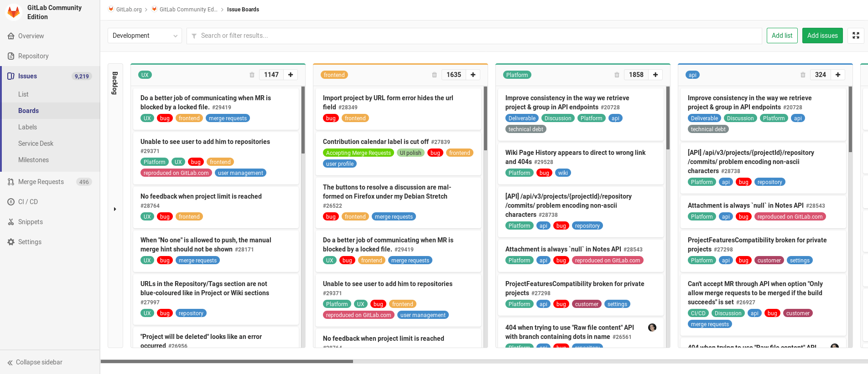Click GitLab.org breadcrumb link
Image resolution: width=868 pixels, height=374 pixels.
pyautogui.click(x=129, y=10)
